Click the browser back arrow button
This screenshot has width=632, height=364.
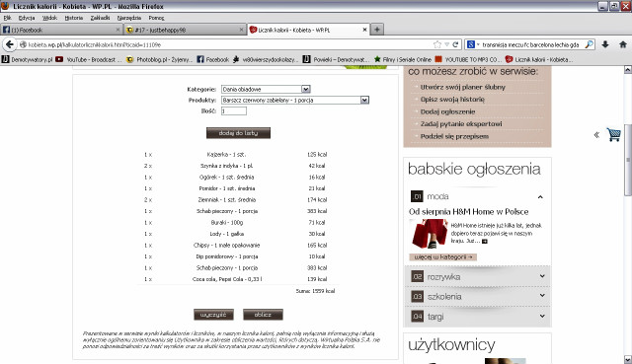10,44
